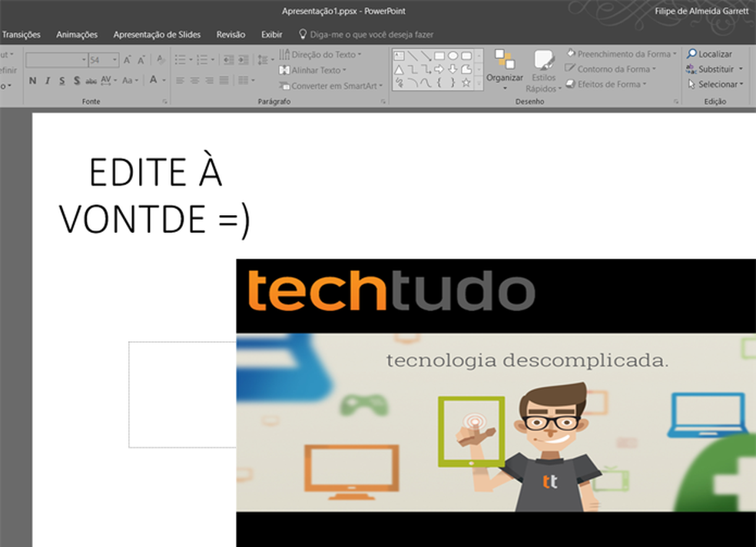Select the five-point star shape
Screen dimensions: 756x547
(466, 83)
